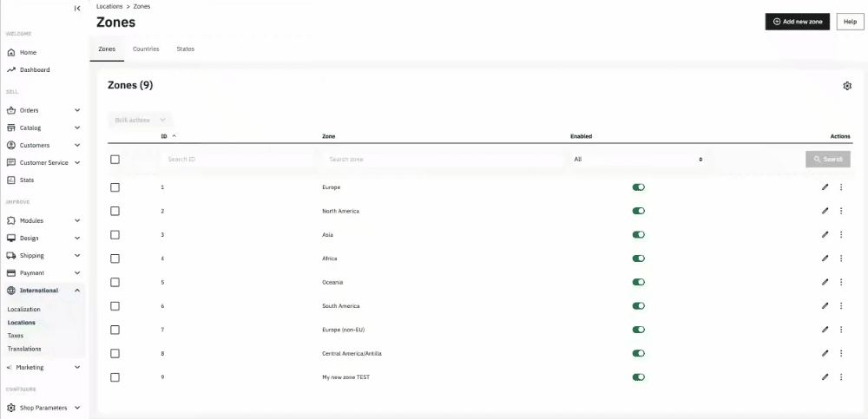This screenshot has height=419, width=868.
Task: Switch to the Countries tab
Action: pos(146,49)
